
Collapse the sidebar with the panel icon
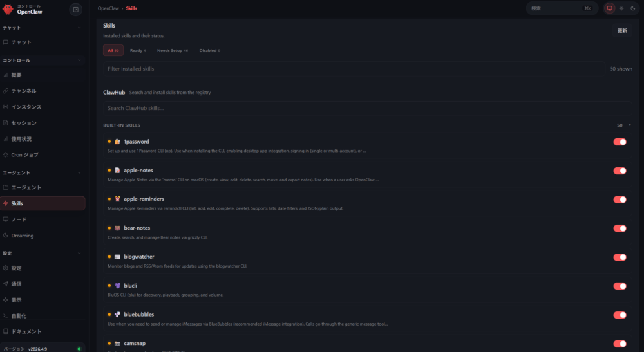(75, 9)
